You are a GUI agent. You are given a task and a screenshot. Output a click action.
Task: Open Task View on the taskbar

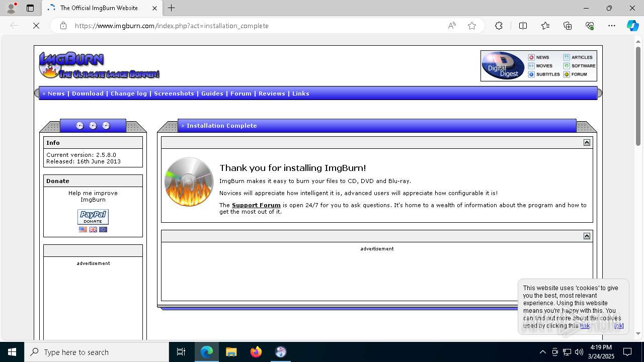click(181, 352)
